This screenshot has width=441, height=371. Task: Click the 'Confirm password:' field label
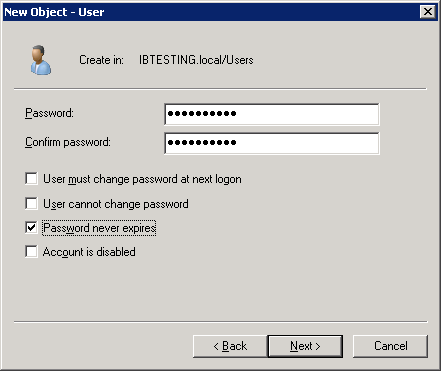pyautogui.click(x=68, y=142)
